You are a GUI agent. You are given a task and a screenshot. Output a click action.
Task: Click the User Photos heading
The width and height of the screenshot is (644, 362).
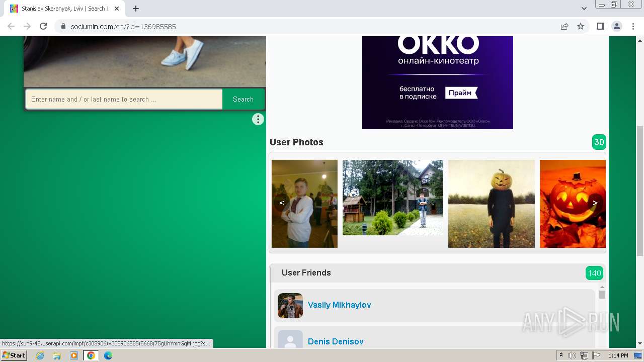point(296,142)
